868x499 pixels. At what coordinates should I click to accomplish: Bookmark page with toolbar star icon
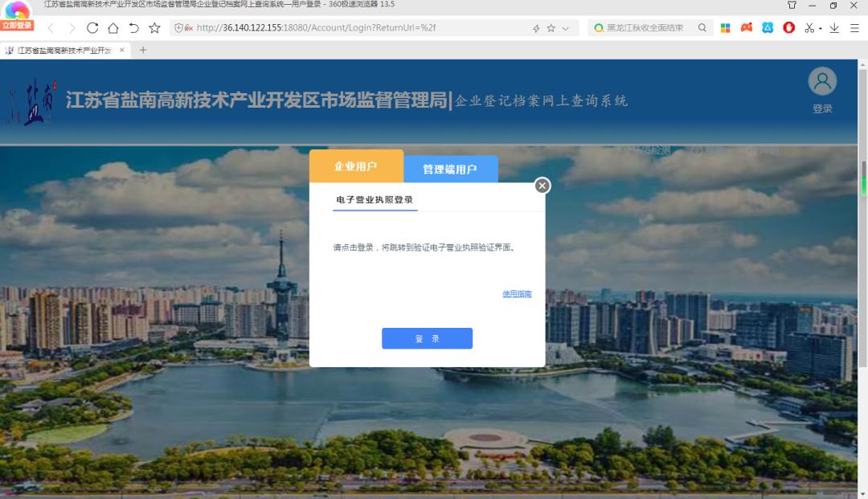(x=154, y=27)
